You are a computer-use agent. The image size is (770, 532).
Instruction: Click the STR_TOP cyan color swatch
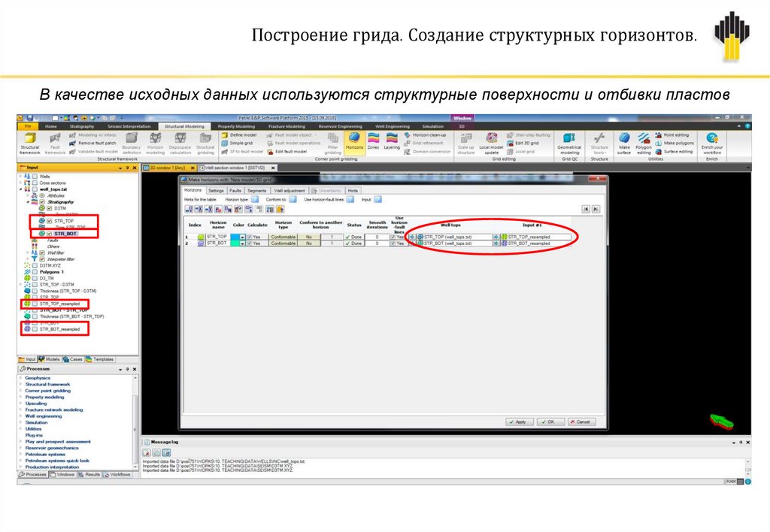pos(235,237)
